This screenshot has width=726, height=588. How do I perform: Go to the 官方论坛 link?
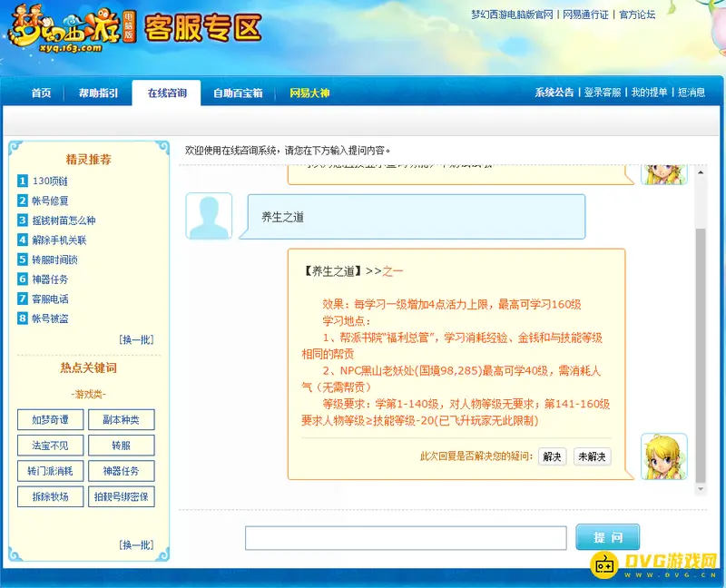(x=637, y=15)
